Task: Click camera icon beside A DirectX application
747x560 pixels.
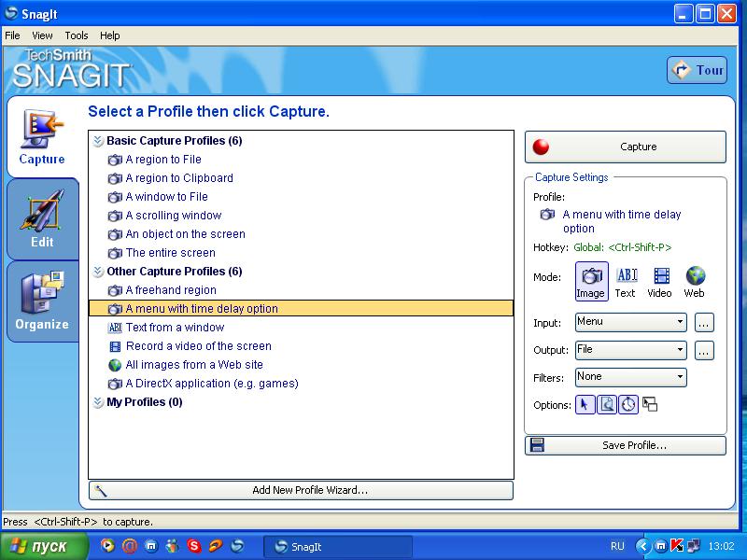Action: 115,384
